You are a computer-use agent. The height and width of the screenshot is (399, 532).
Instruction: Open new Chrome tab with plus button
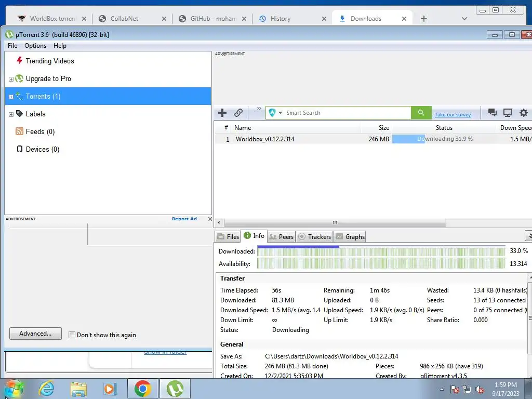pyautogui.click(x=424, y=19)
